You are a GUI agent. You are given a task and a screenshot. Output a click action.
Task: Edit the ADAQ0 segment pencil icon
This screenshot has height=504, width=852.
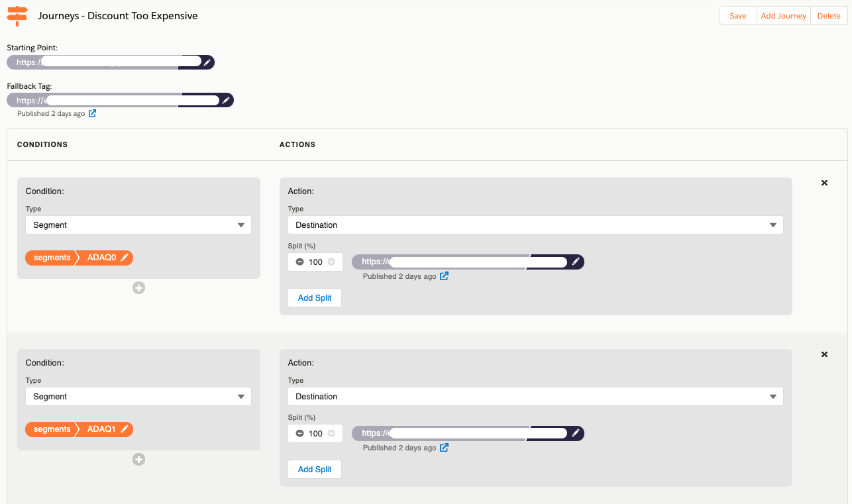coord(125,258)
